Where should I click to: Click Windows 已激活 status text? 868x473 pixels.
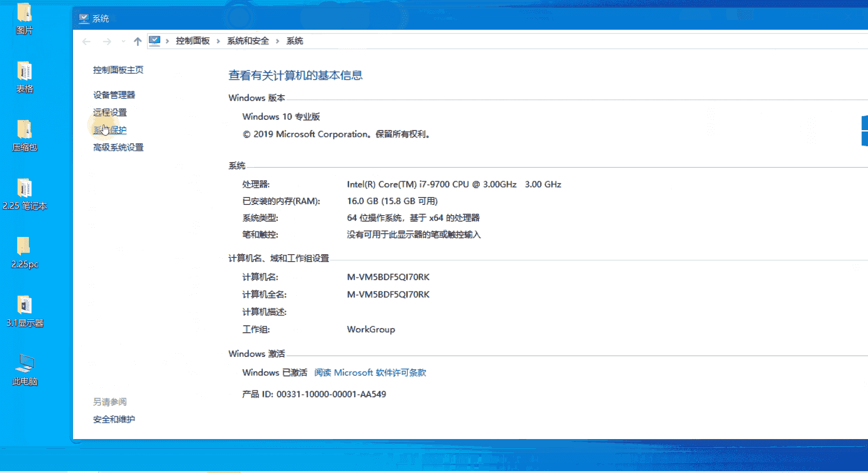(x=275, y=373)
